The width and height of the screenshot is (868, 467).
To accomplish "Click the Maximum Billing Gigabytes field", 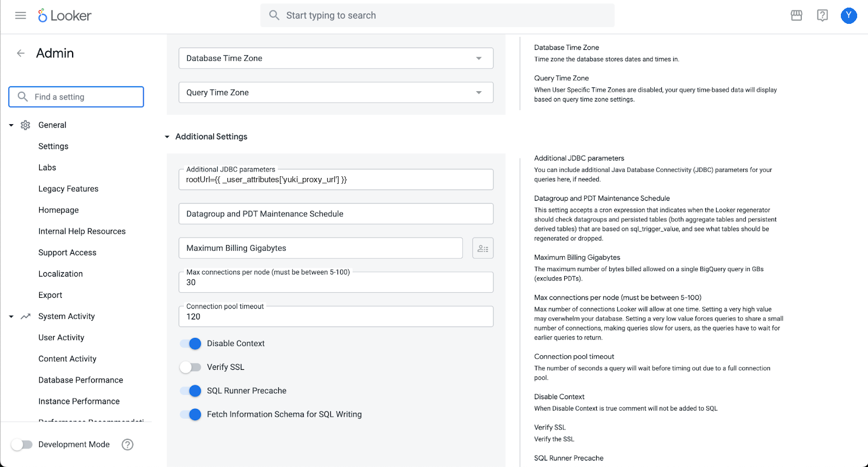I will [x=321, y=248].
